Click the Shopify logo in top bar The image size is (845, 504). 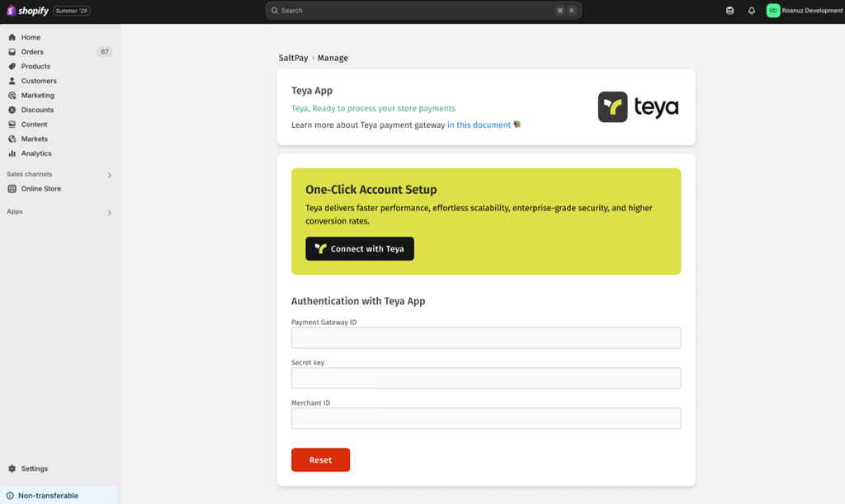pyautogui.click(x=28, y=11)
